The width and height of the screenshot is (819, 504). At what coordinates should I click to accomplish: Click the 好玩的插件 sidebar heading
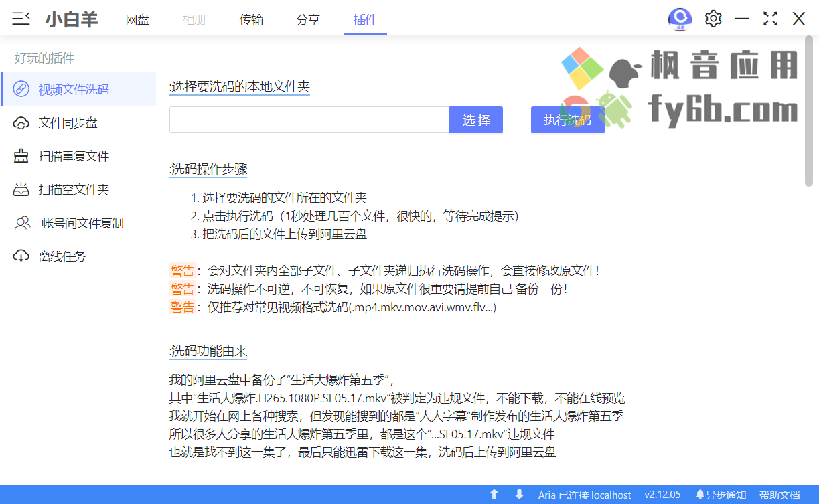point(44,58)
